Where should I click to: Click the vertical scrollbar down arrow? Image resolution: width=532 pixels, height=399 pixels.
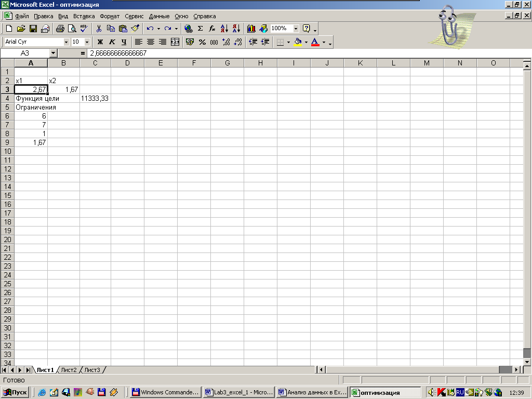click(x=527, y=362)
